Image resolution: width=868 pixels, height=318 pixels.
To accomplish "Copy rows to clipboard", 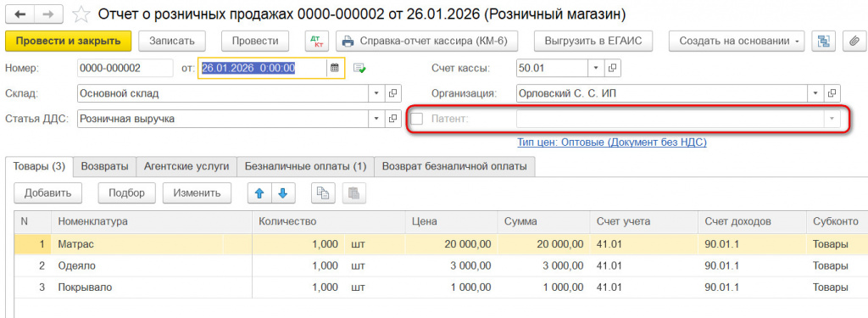I will point(323,192).
